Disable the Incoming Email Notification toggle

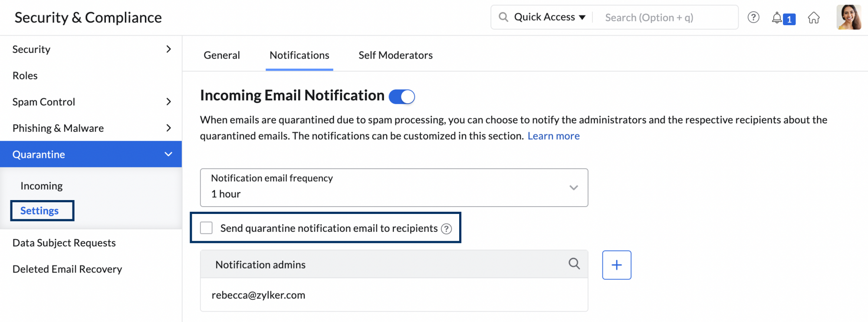tap(401, 96)
